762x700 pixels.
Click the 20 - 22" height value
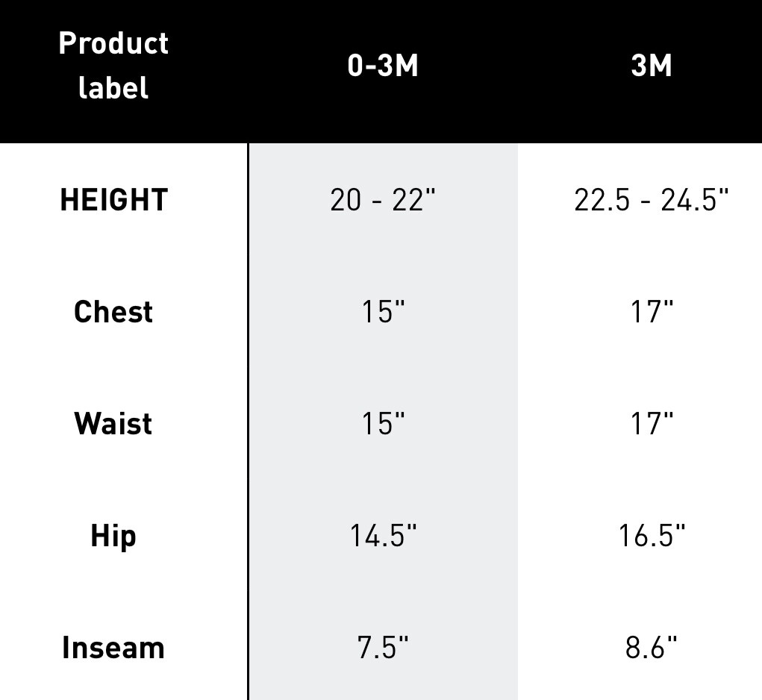point(383,200)
